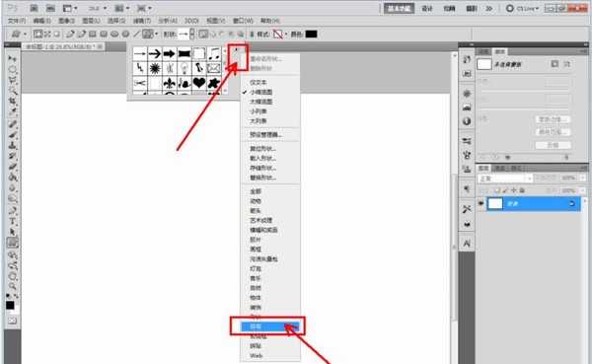Select the Zoom tool in toolbox
The image size is (592, 364).
tap(12, 286)
